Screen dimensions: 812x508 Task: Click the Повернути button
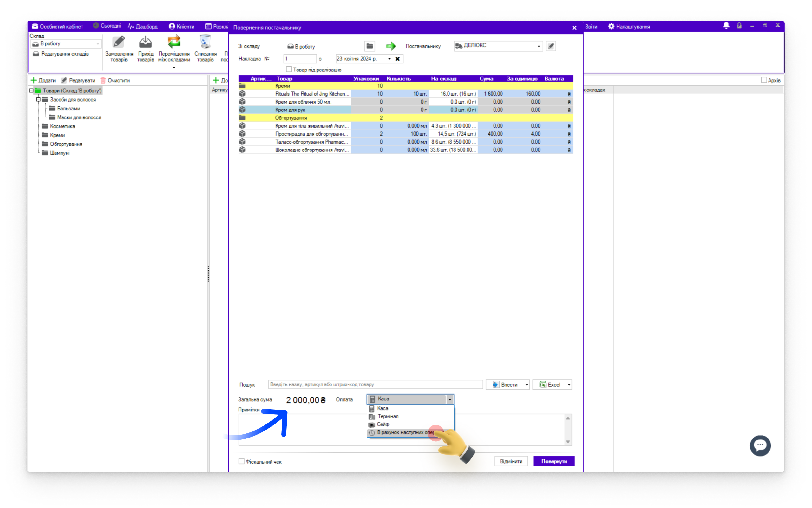(553, 461)
